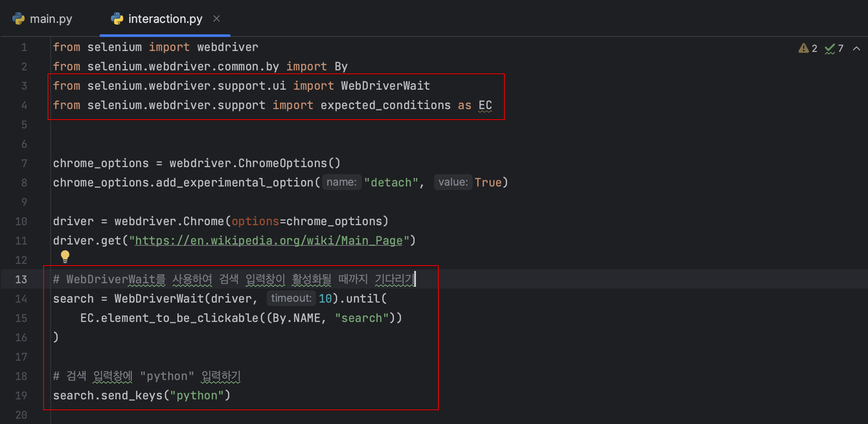Click the options keyword argument on line 10
The image size is (868, 424).
click(255, 221)
